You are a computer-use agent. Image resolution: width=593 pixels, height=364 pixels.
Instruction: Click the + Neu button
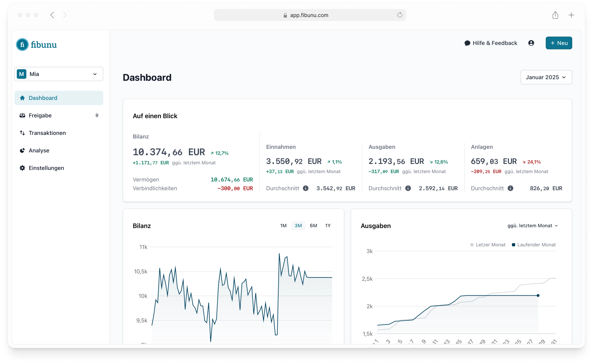pyautogui.click(x=559, y=43)
